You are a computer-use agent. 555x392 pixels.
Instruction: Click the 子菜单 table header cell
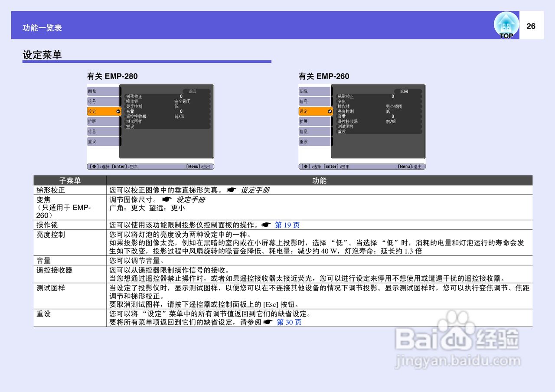point(69,180)
